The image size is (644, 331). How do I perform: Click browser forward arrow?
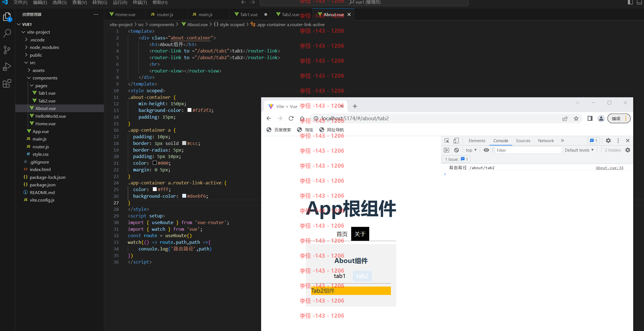(x=280, y=119)
